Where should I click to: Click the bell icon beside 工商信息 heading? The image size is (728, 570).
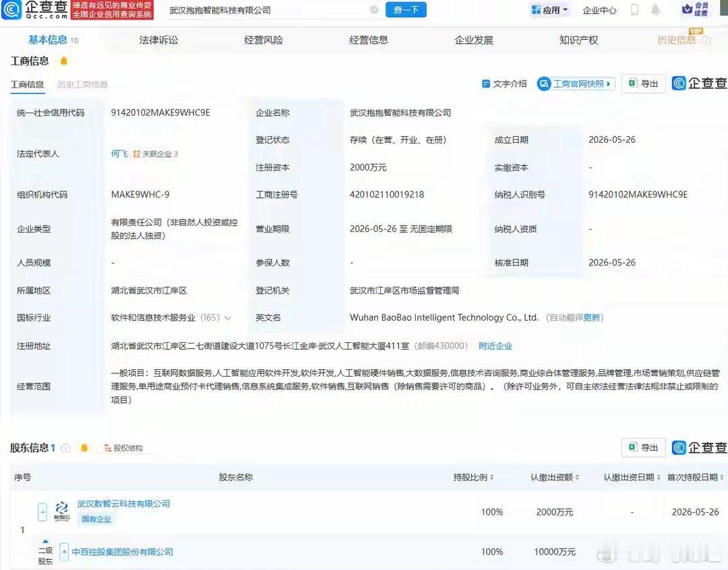(63, 61)
